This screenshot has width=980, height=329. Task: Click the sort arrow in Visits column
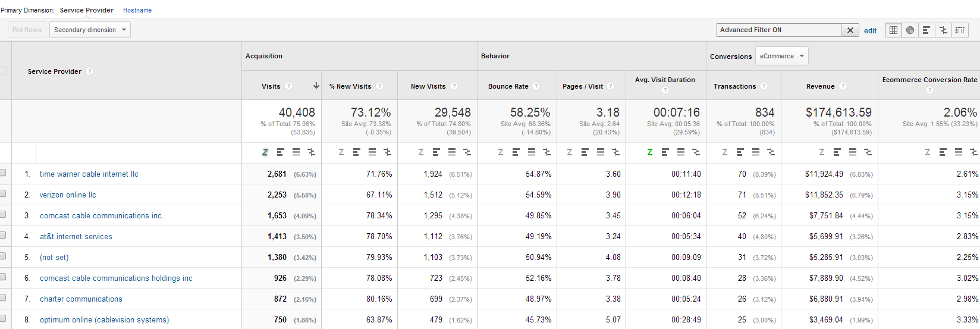pos(316,86)
